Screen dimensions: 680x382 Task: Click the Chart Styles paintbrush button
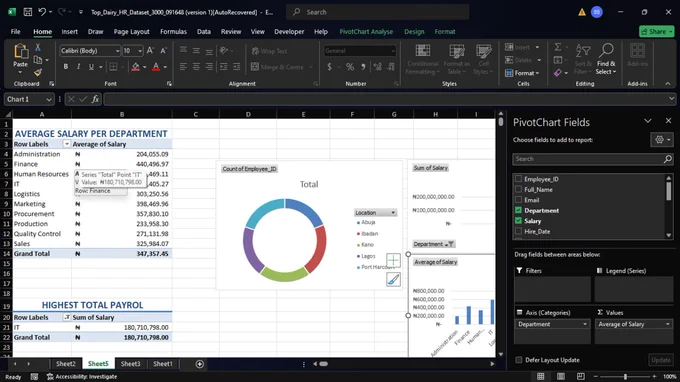(x=393, y=280)
